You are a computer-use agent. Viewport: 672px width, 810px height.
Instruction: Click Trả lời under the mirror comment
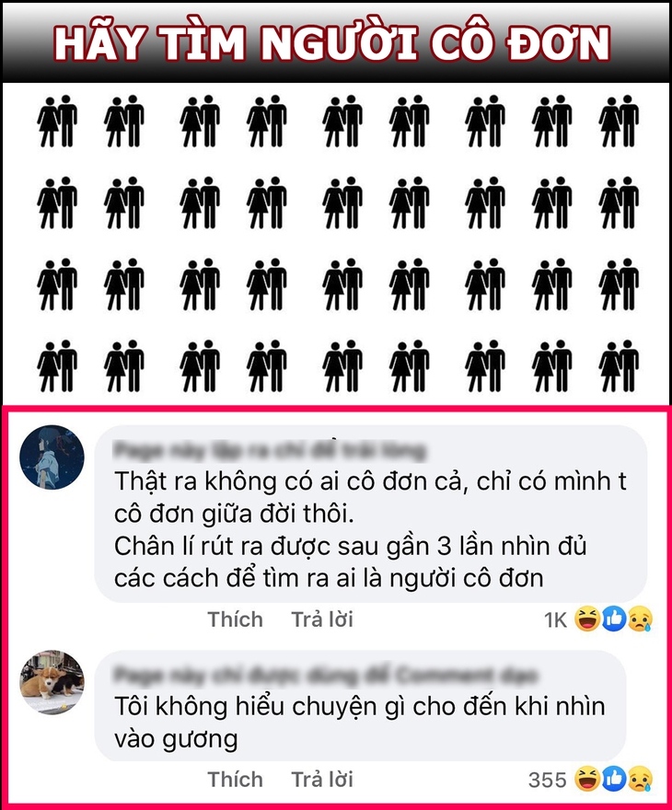pyautogui.click(x=322, y=780)
